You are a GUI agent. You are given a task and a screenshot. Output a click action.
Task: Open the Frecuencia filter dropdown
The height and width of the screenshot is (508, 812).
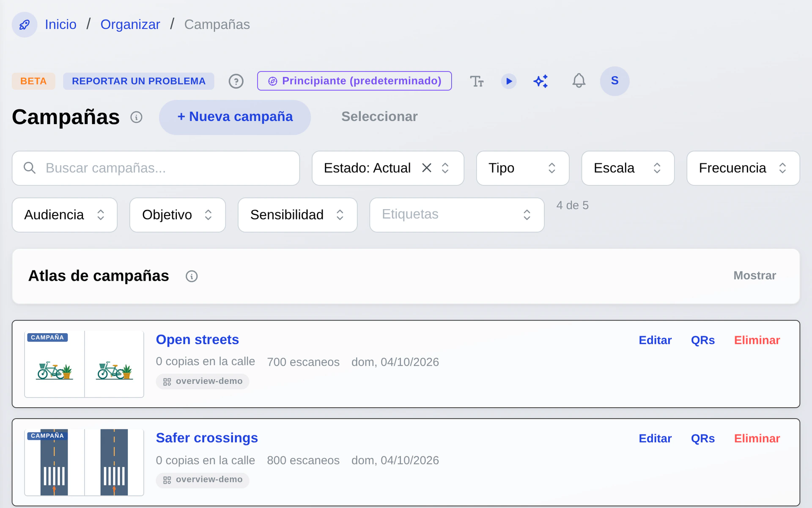tap(743, 168)
